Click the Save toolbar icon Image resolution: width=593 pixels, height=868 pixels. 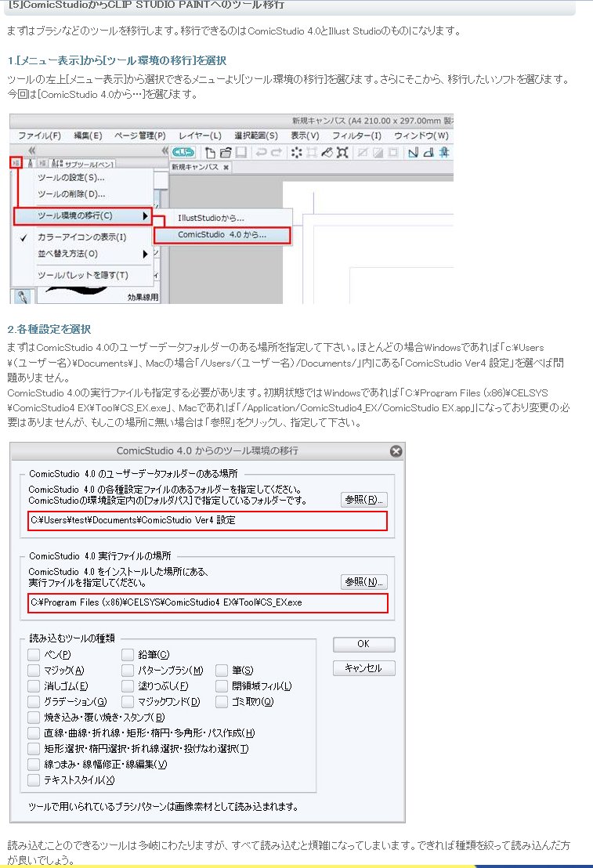point(240,152)
